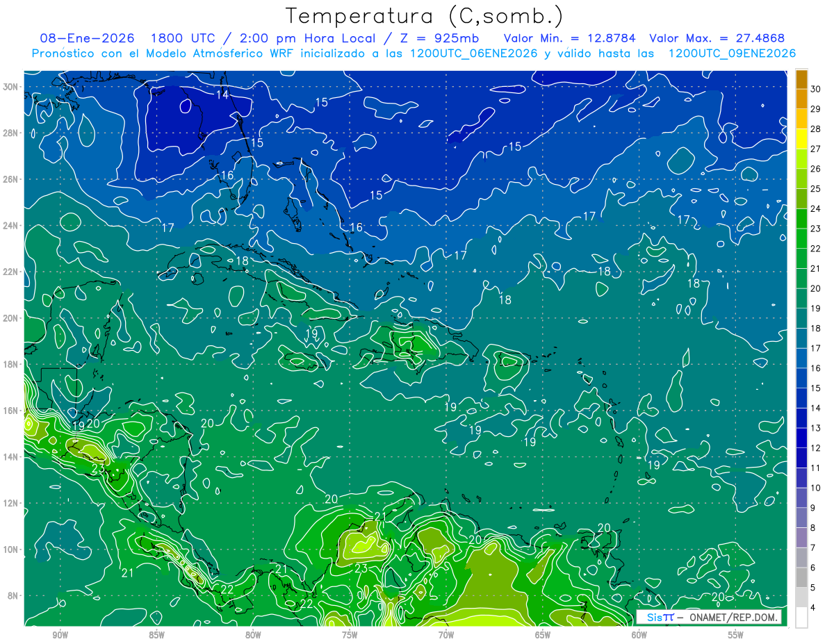Click the "20N" latitude axis label
Screen dimensions: 834x644
click(x=12, y=318)
